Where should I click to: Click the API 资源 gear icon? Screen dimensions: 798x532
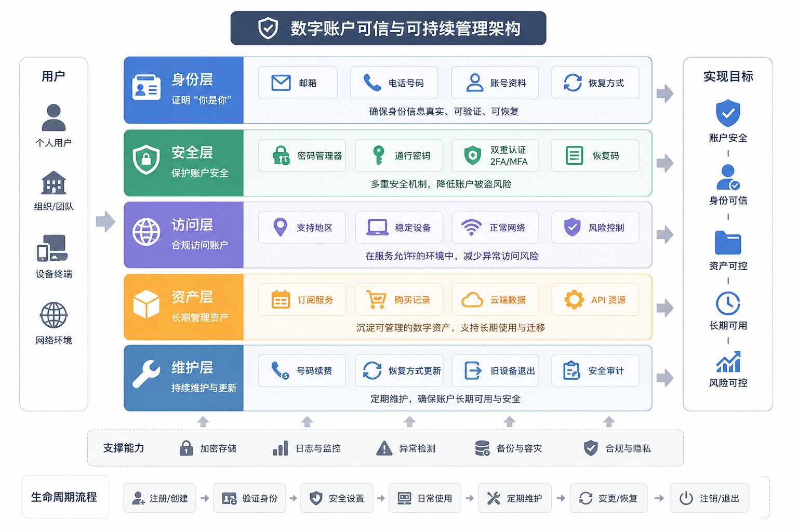click(574, 300)
